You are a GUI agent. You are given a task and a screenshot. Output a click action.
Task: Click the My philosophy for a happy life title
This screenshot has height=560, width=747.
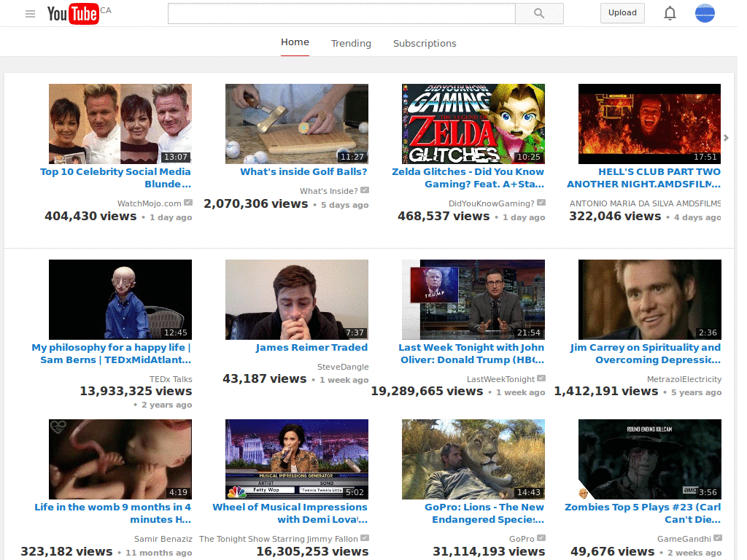tap(112, 354)
